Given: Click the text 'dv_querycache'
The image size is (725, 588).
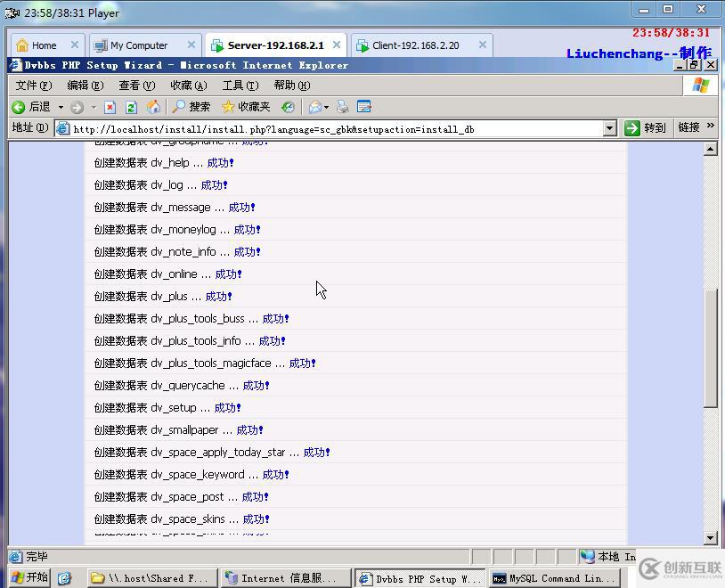Looking at the screenshot, I should click(x=188, y=386).
